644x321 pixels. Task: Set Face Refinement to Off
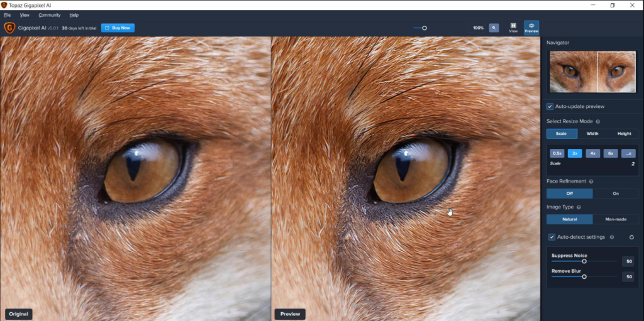point(570,193)
